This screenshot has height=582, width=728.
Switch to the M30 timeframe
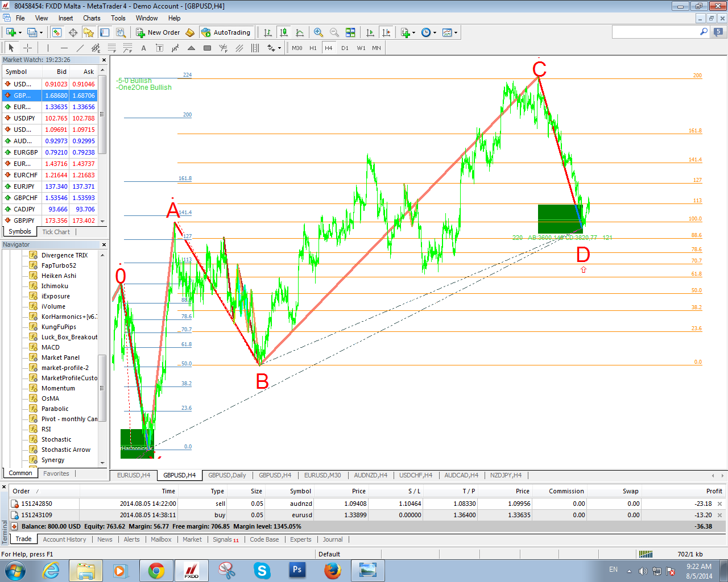[297, 48]
